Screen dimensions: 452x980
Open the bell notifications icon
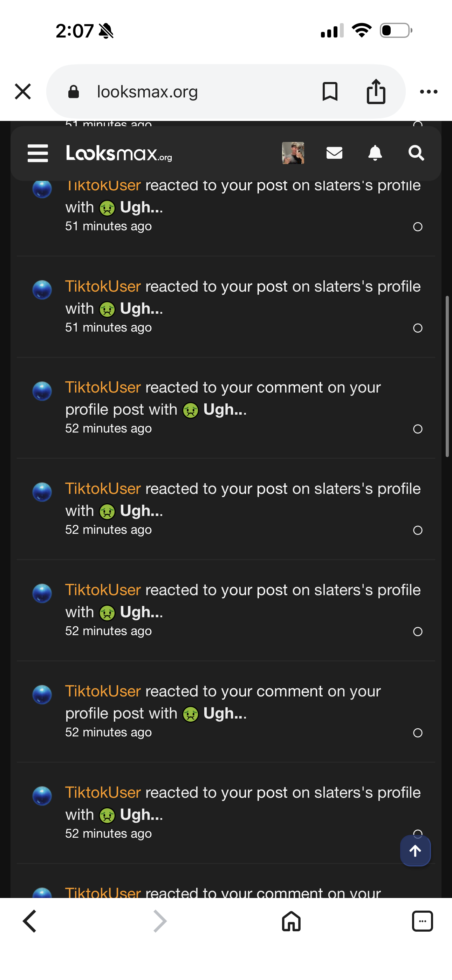pos(375,153)
